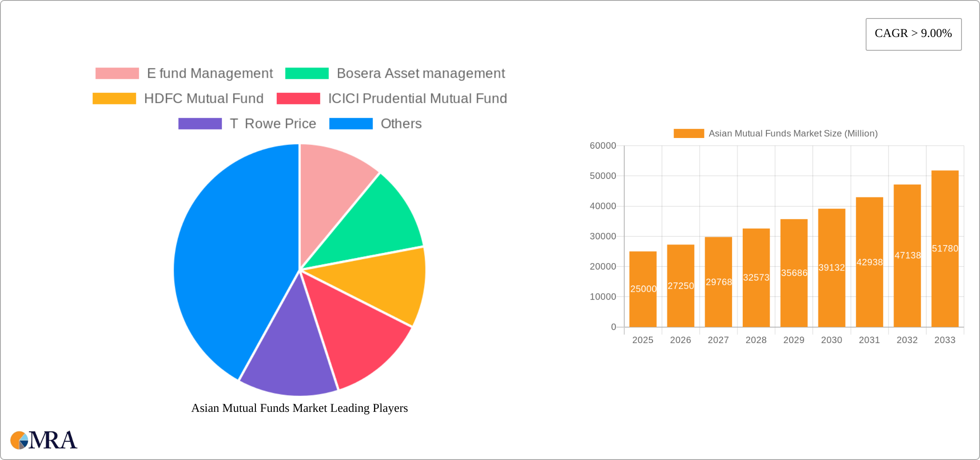Viewport: 980px width, 460px height.
Task: Click the Bosera Asset management green legend swatch
Action: 307,74
